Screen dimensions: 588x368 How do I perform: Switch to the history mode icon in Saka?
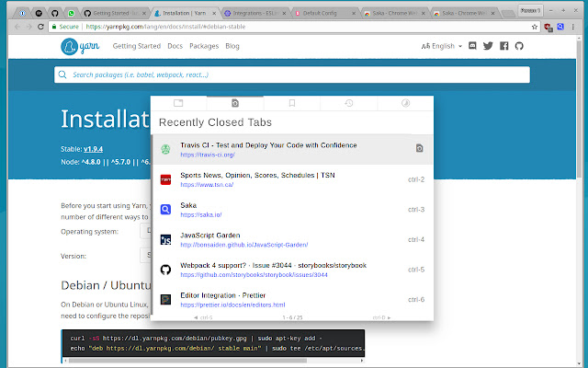(349, 103)
